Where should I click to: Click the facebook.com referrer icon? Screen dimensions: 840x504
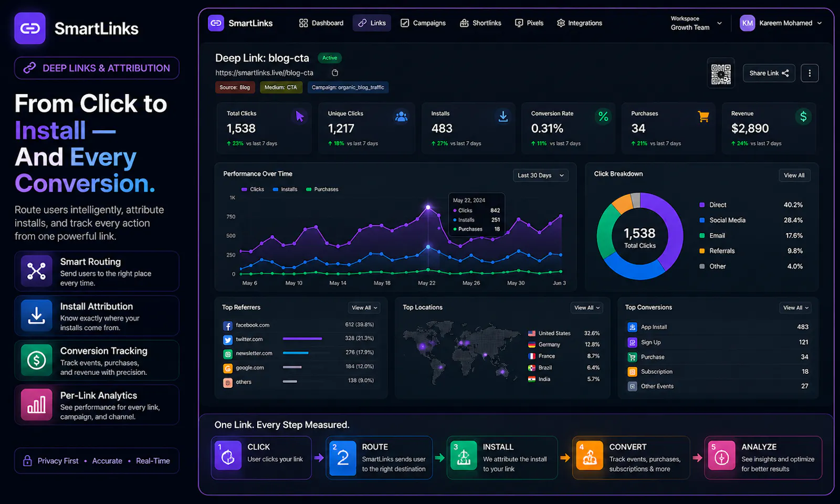pos(228,326)
